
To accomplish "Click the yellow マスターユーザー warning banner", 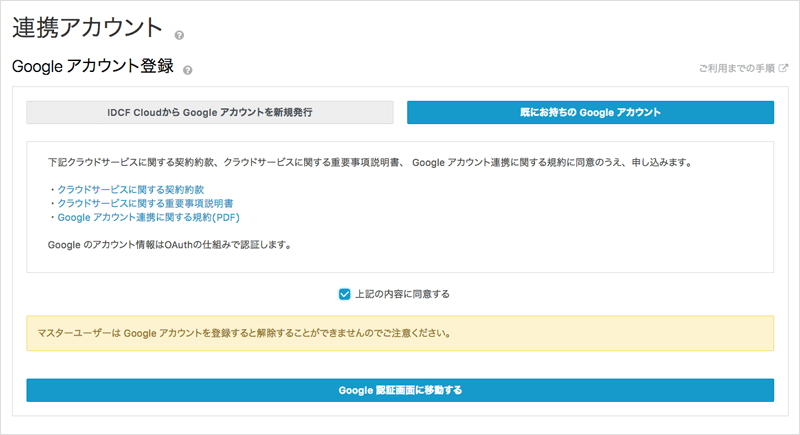I will tap(400, 333).
